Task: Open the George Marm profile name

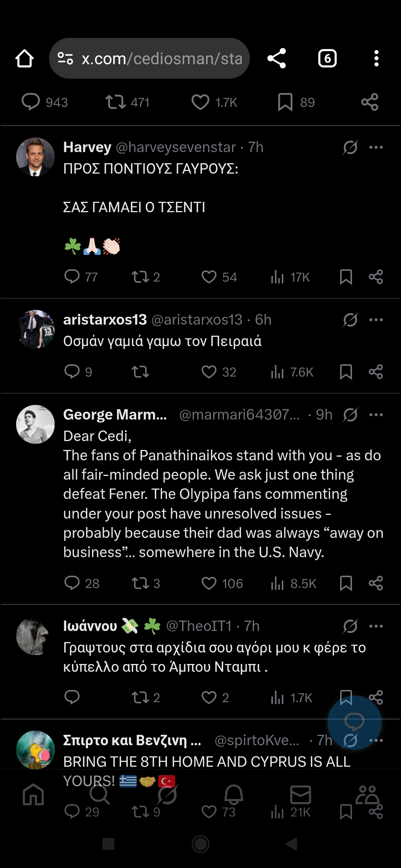Action: pyautogui.click(x=115, y=415)
